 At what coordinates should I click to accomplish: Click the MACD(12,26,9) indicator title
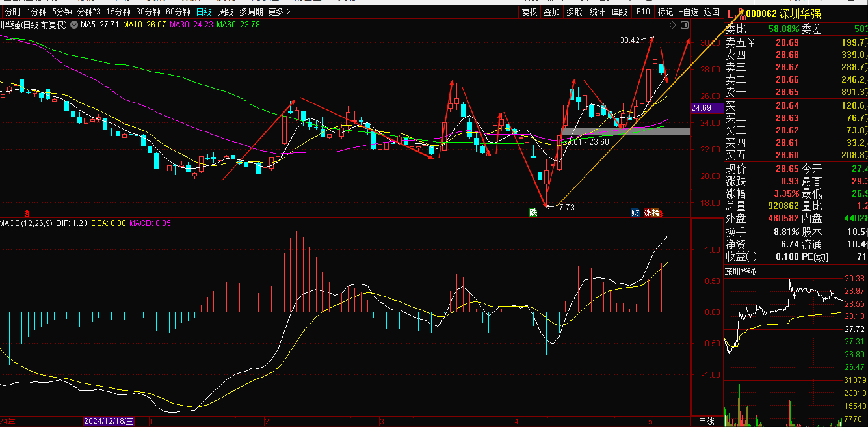[26, 223]
